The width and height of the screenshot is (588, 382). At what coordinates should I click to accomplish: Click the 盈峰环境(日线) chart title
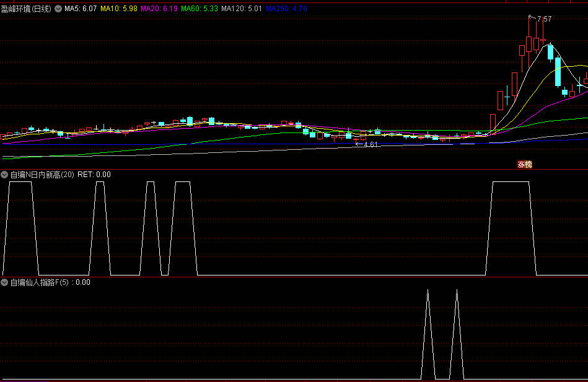click(27, 9)
